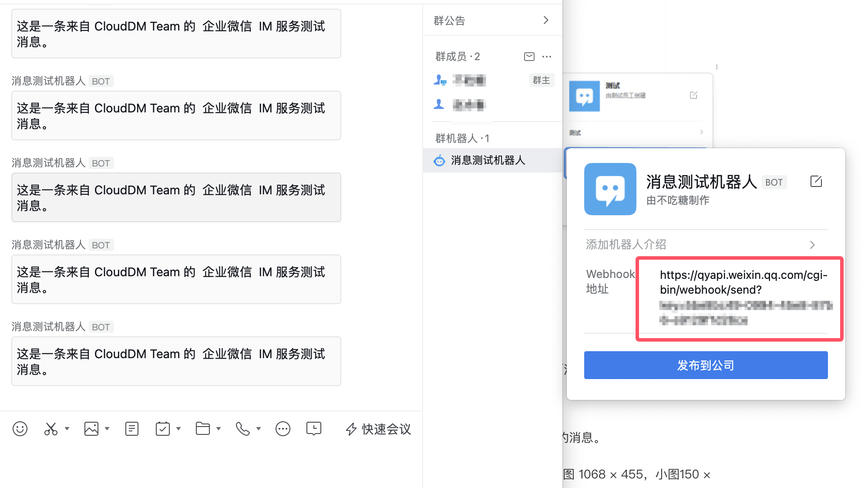Click the calendar schedule icon
The width and height of the screenshot is (868, 488).
(x=162, y=429)
